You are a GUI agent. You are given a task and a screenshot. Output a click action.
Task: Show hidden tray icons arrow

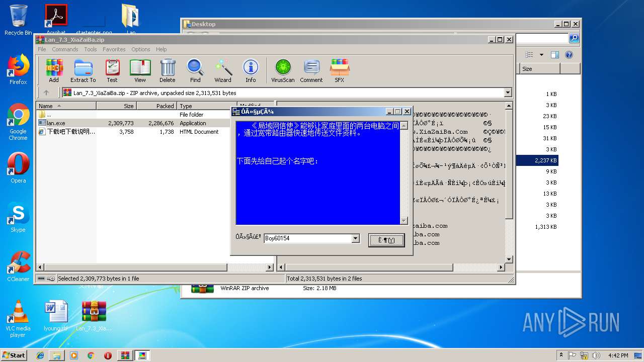[561, 355]
